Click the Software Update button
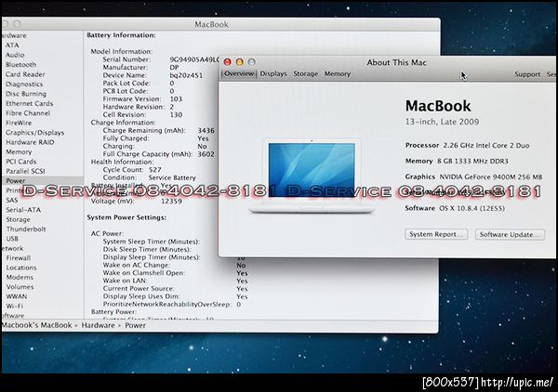The width and height of the screenshot is (558, 392). point(510,235)
